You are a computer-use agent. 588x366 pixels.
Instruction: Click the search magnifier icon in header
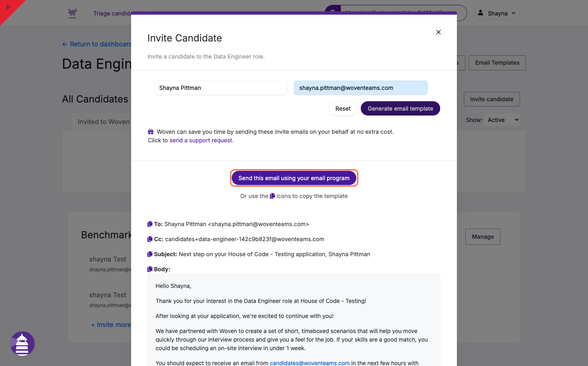(x=332, y=13)
